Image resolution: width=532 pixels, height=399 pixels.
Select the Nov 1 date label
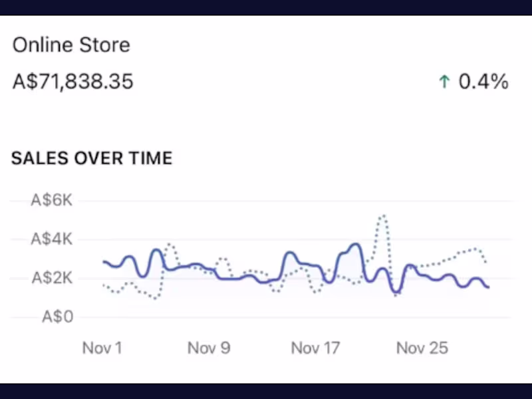[x=102, y=348]
